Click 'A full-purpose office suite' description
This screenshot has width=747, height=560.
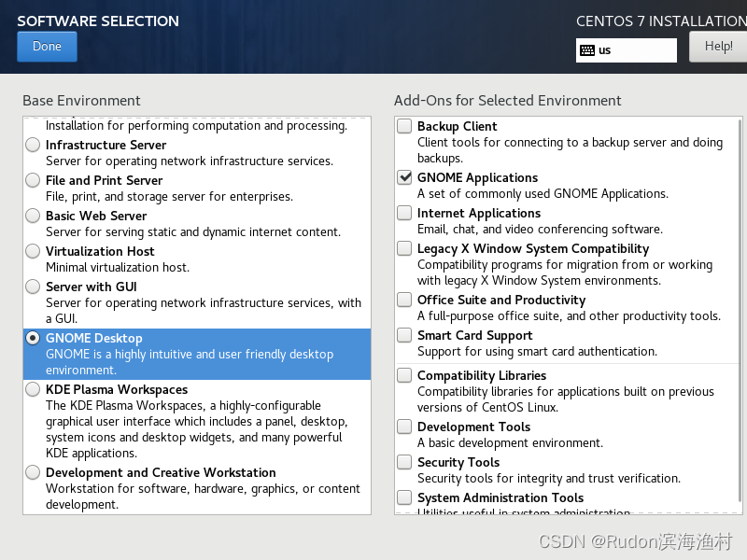tap(569, 315)
